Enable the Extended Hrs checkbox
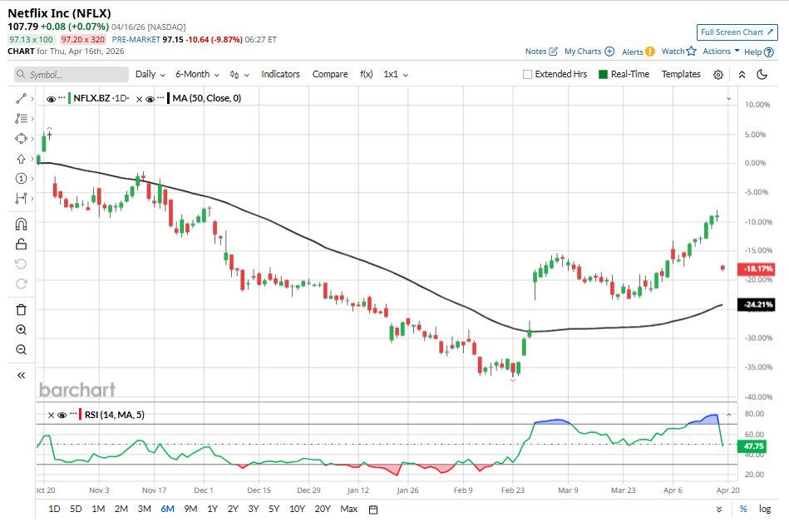The height and width of the screenshot is (532, 789). click(527, 75)
